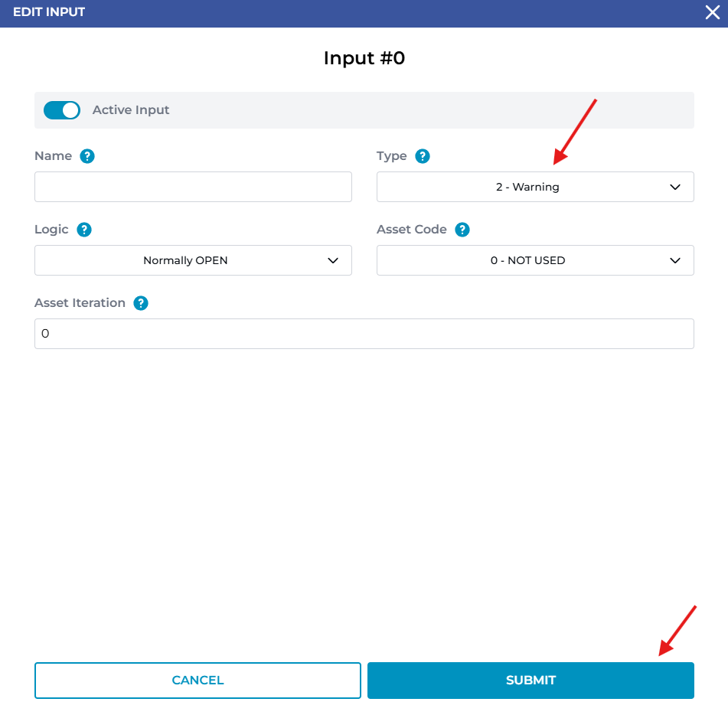728x728 pixels.
Task: Open the Type dropdown showing 2 - Warning
Action: click(x=527, y=187)
